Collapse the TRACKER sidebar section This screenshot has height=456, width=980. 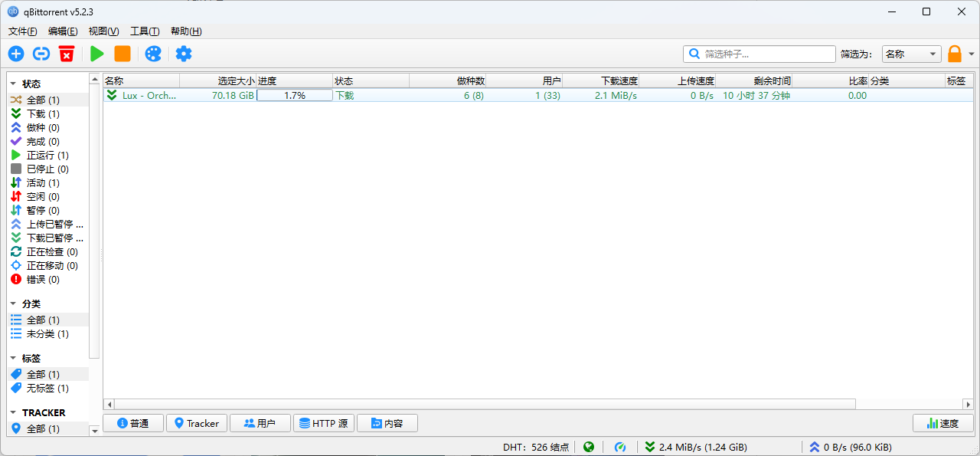[x=13, y=412]
